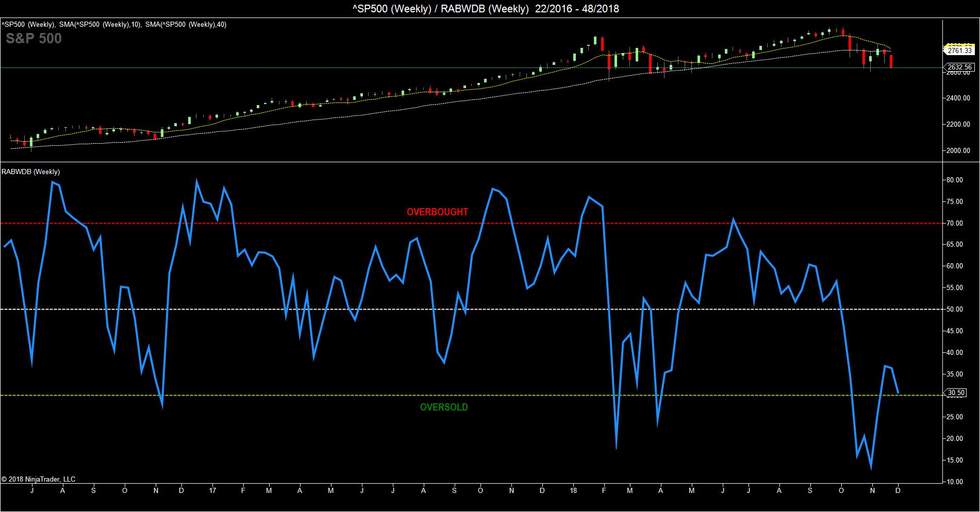The width and height of the screenshot is (980, 512).
Task: Click the 2400.00 price axis label
Action: [x=958, y=98]
